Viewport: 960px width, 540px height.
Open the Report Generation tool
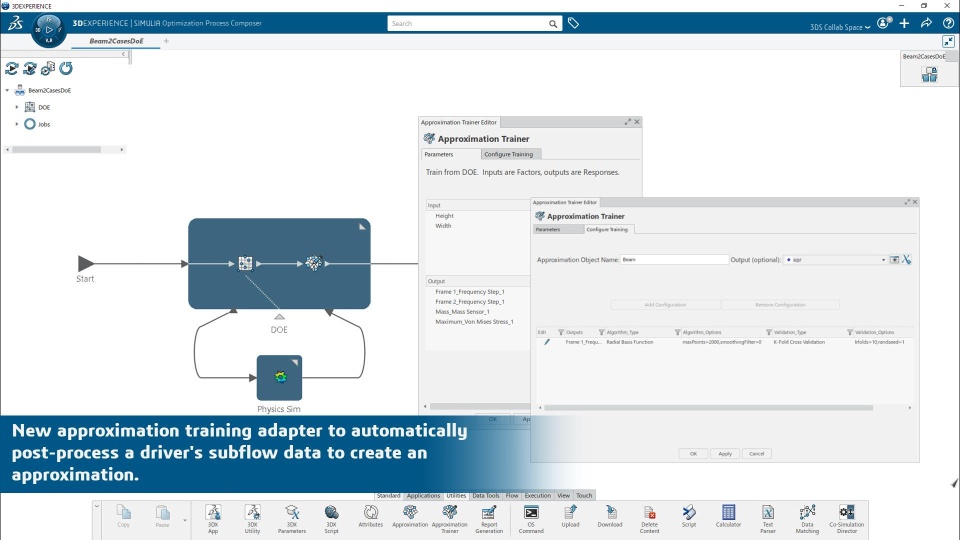point(489,518)
